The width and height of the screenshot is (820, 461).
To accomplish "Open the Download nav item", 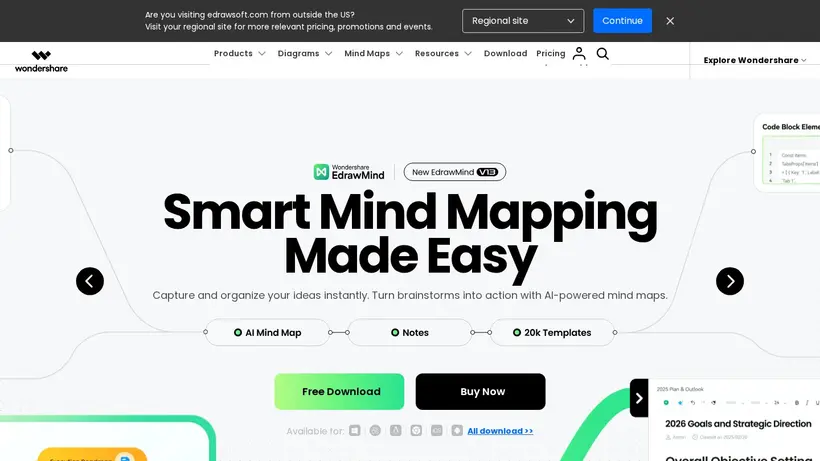I will [505, 53].
